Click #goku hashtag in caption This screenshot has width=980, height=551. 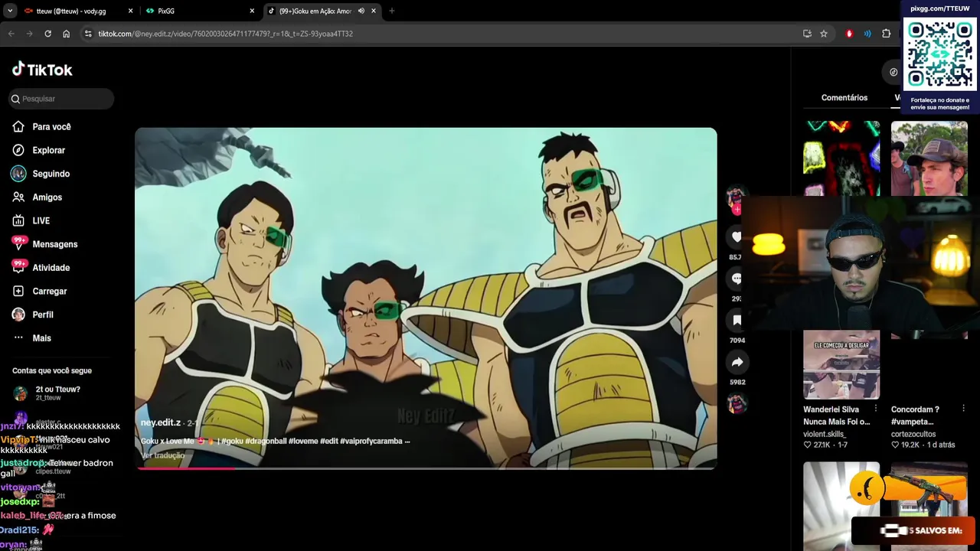[x=232, y=441]
